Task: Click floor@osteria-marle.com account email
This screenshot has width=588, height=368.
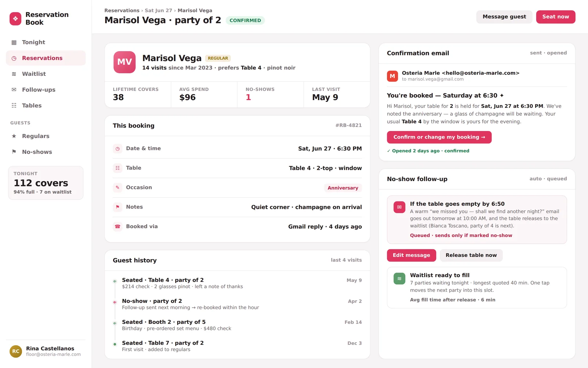Action: tap(53, 354)
